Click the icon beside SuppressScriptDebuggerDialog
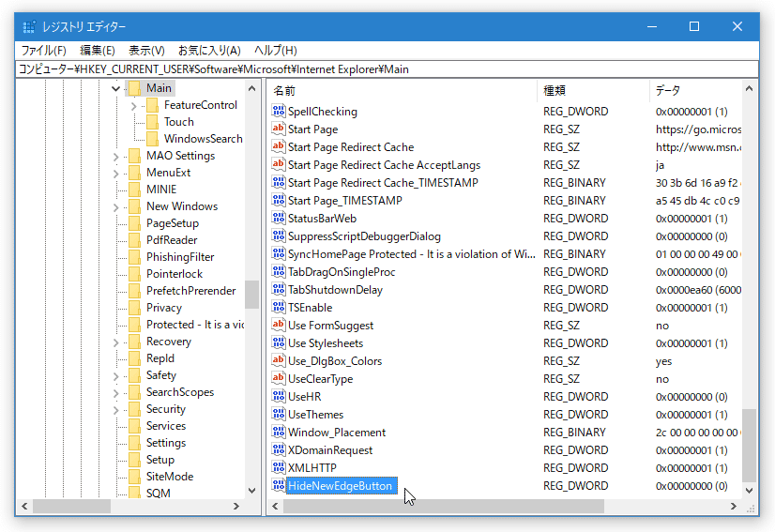This screenshot has width=775, height=532. [279, 236]
